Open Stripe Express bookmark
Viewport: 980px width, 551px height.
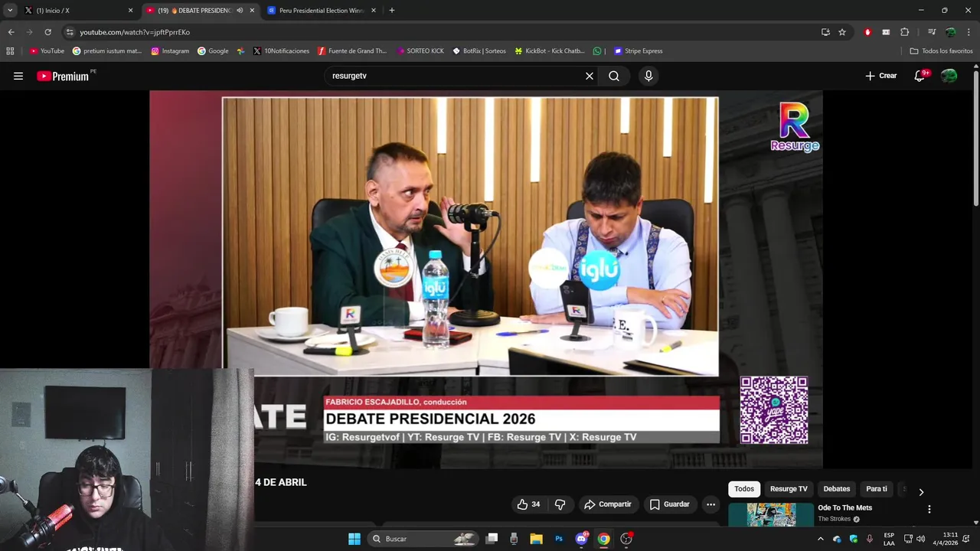pyautogui.click(x=639, y=51)
